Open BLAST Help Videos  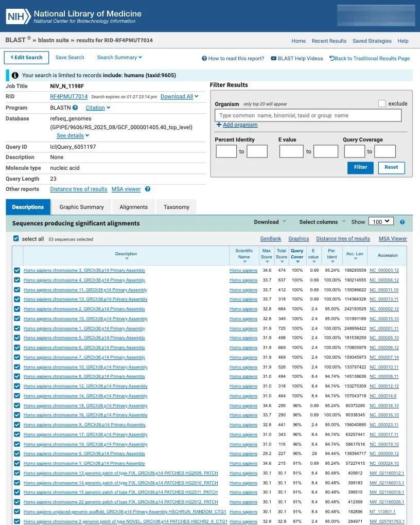tap(297, 58)
